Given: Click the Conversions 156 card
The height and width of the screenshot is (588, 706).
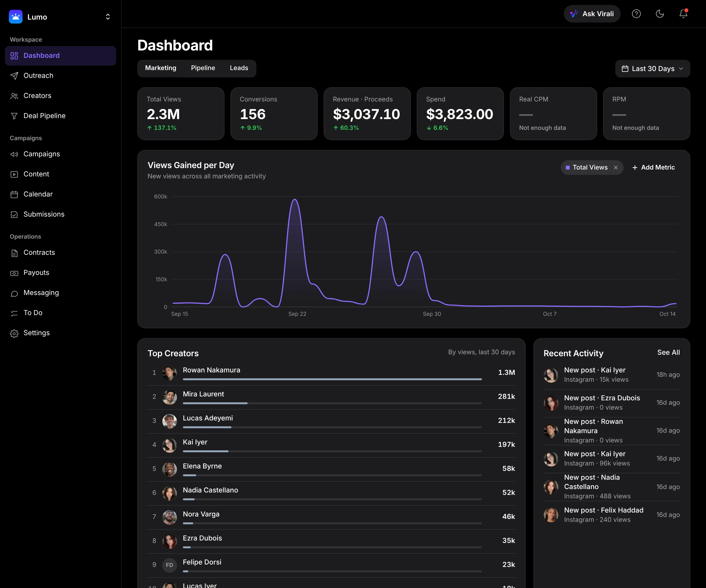Looking at the screenshot, I should pos(274,114).
